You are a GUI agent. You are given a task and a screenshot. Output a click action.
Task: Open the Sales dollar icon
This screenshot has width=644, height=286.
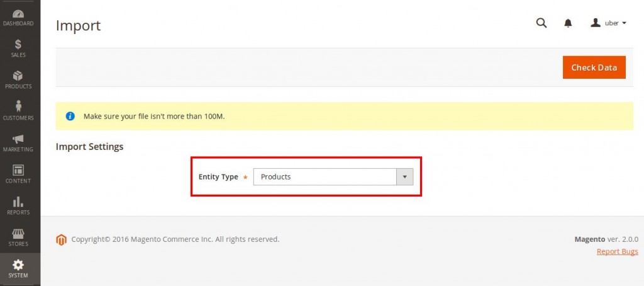tap(18, 44)
